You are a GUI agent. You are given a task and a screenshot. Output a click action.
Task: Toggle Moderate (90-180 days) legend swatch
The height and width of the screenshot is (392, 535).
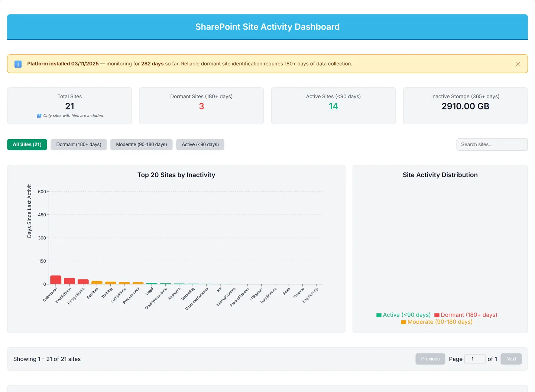pyautogui.click(x=403, y=322)
